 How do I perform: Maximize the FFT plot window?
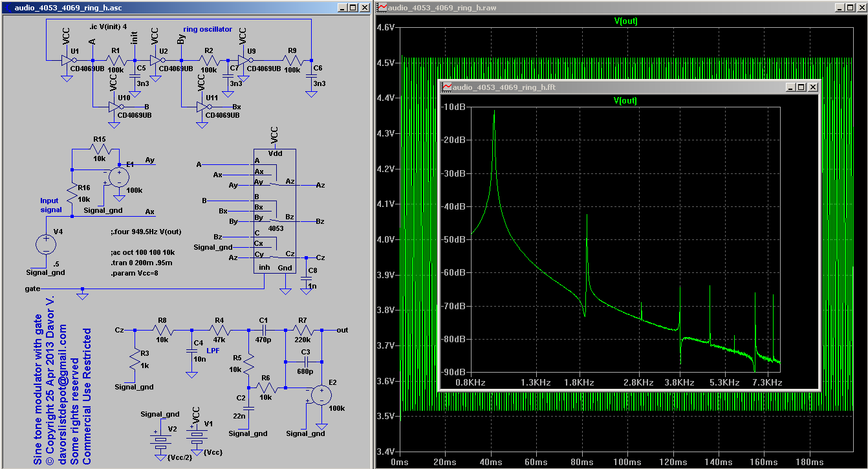(800, 87)
